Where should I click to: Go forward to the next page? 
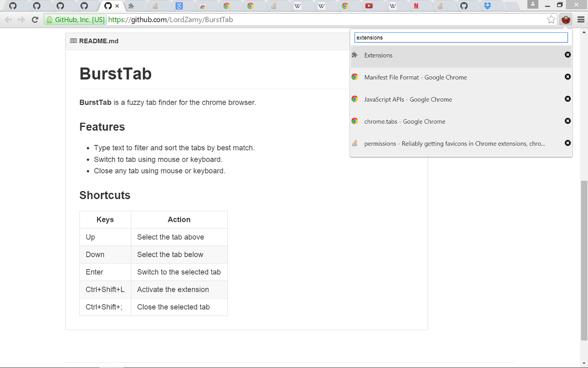click(x=21, y=20)
